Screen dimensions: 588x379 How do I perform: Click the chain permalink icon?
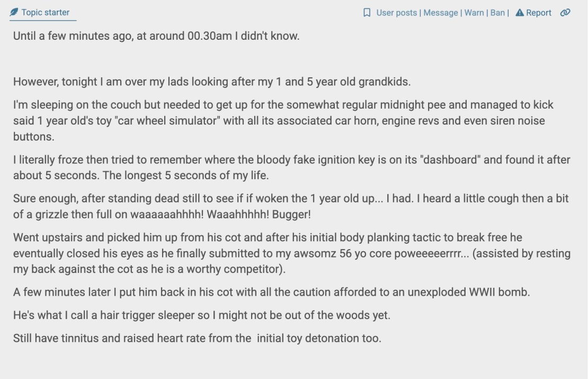(565, 13)
